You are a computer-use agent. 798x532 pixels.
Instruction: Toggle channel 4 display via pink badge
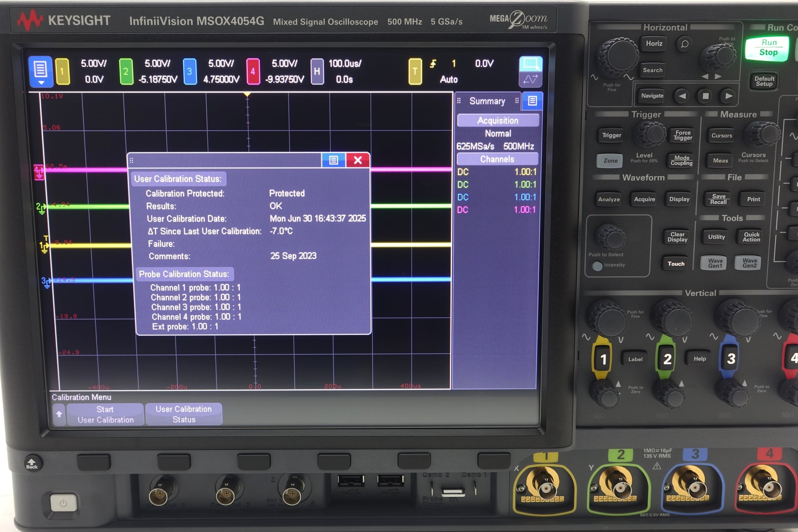(253, 71)
